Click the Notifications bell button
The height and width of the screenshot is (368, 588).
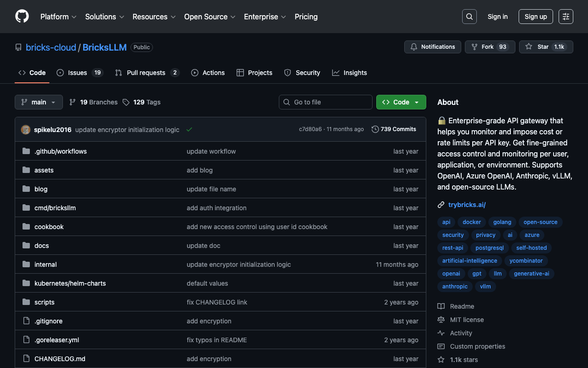click(432, 47)
